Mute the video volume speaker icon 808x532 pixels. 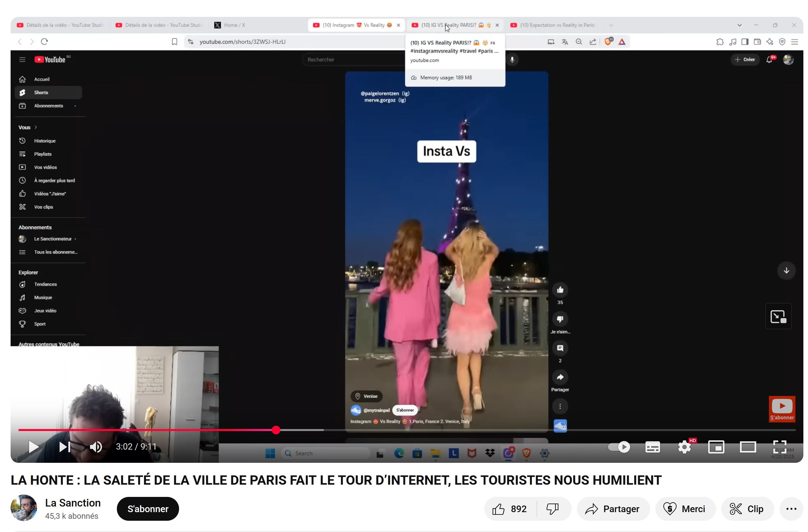coord(96,447)
